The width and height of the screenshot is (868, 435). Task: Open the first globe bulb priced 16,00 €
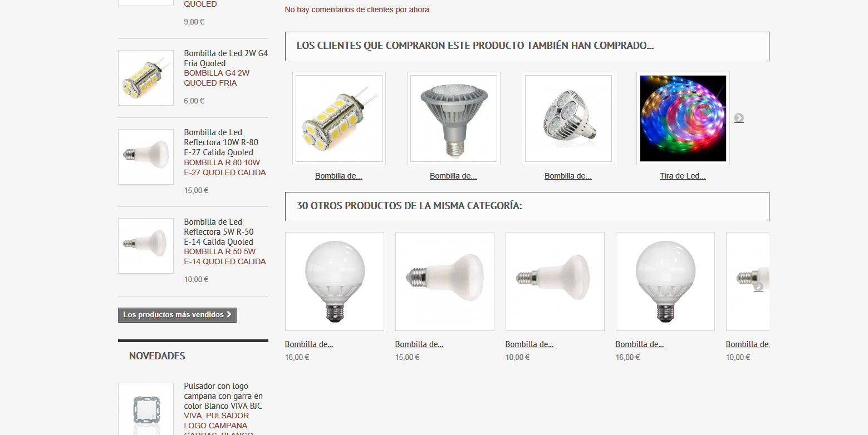pyautogui.click(x=335, y=281)
